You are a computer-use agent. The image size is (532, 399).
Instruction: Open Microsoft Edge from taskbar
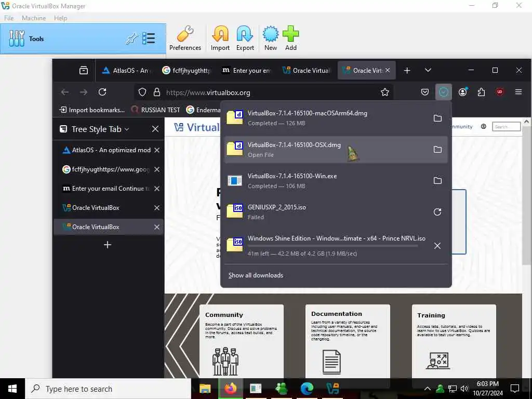tap(307, 389)
